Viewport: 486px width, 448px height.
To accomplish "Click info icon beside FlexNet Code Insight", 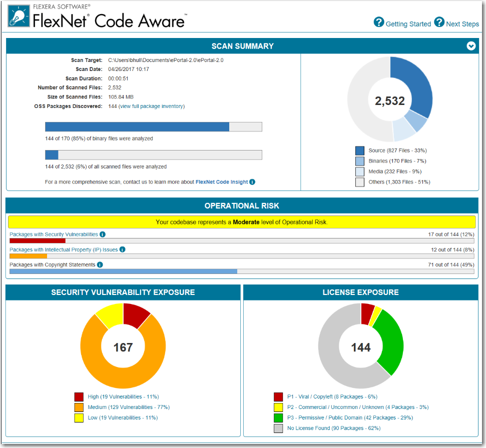I will coord(252,182).
